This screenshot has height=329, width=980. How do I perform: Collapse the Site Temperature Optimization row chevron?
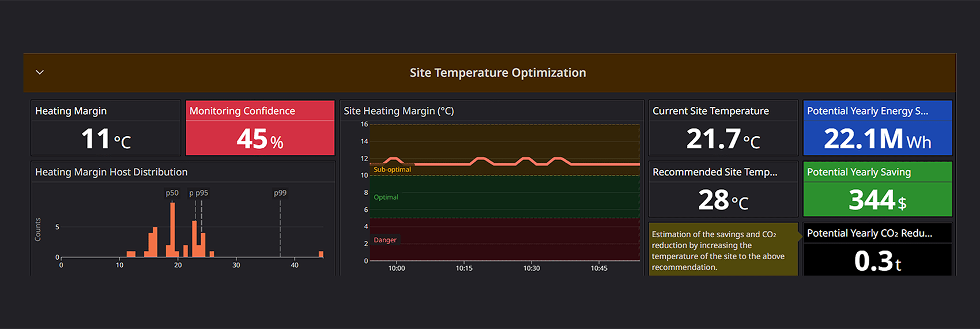pos(40,73)
